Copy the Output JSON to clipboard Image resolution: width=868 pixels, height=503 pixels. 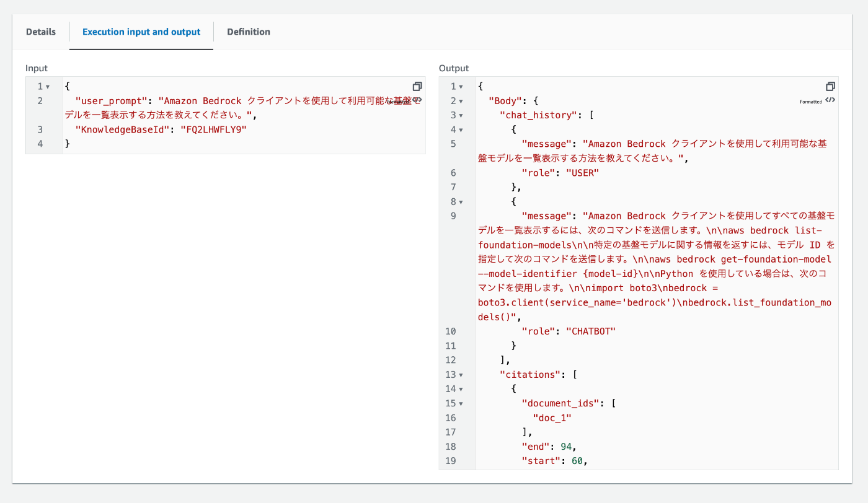(830, 86)
